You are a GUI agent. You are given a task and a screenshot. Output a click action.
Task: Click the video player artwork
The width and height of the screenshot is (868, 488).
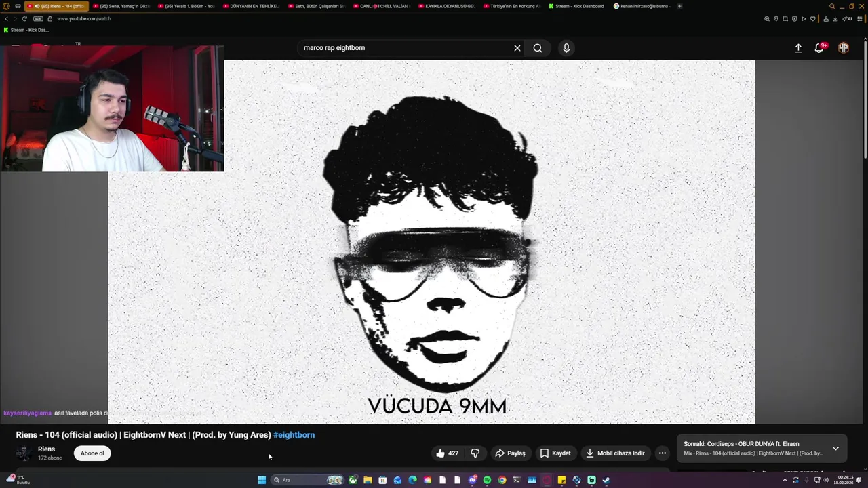coord(431,241)
